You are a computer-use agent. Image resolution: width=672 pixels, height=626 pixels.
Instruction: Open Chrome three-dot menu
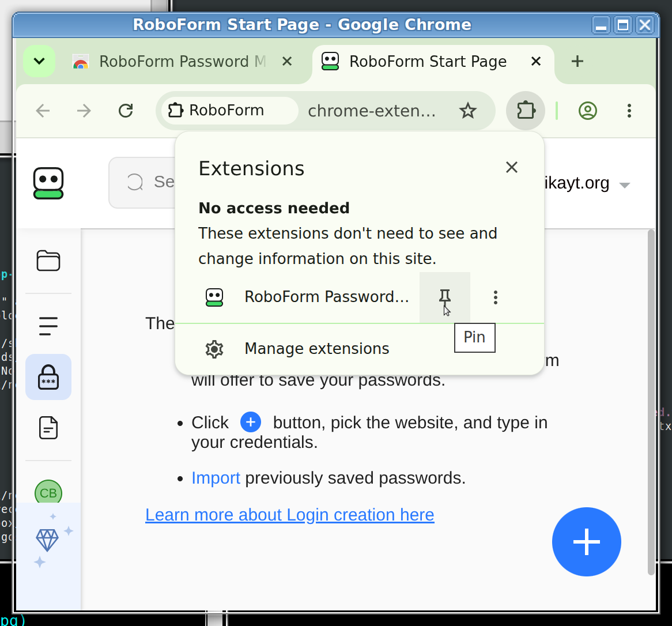[629, 111]
